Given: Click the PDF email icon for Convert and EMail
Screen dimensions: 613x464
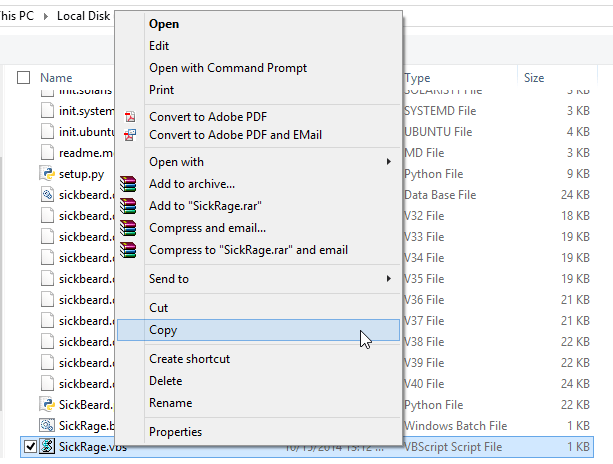Looking at the screenshot, I should click(128, 135).
